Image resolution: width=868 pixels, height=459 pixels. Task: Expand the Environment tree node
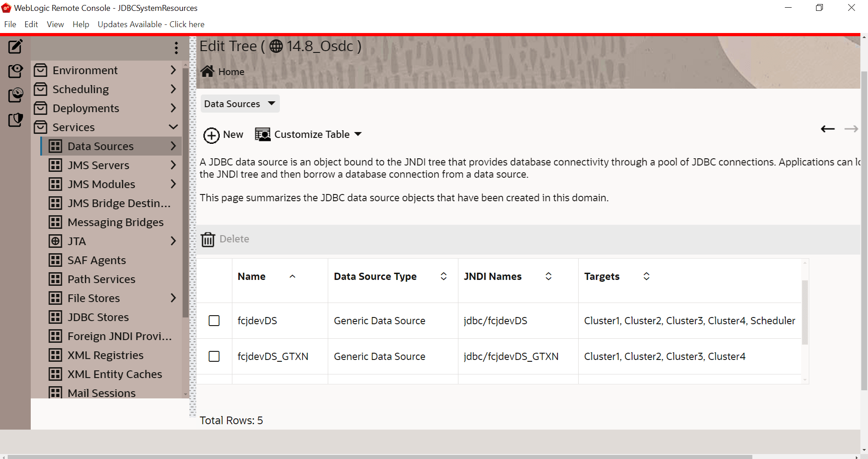pyautogui.click(x=173, y=70)
